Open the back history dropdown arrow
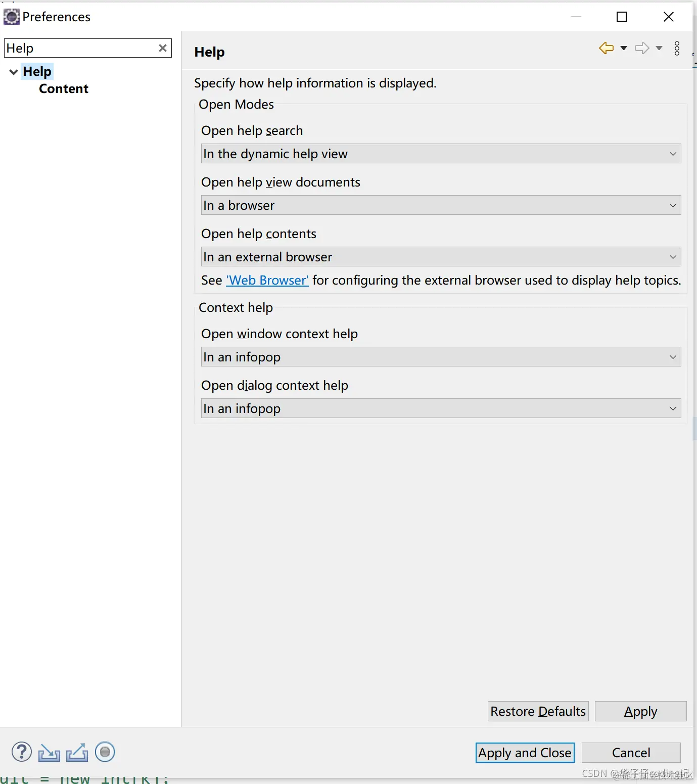 (624, 48)
